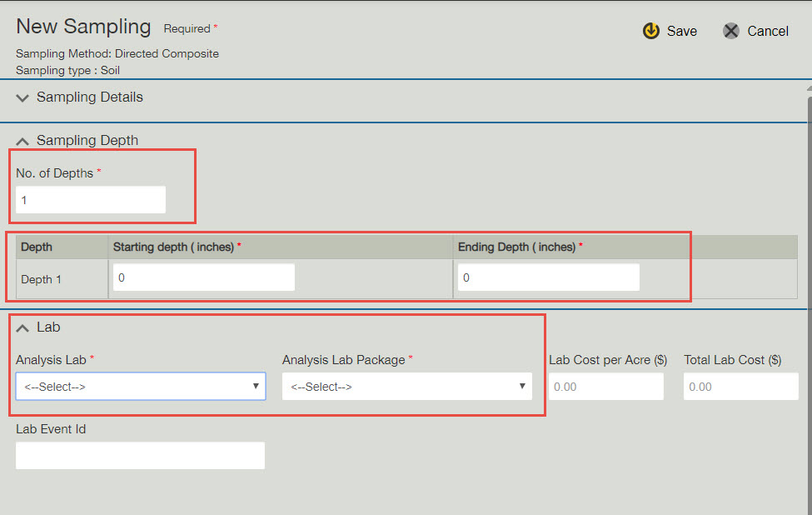Image resolution: width=812 pixels, height=515 pixels.
Task: Click the Save icon with yellow arrow
Action: tap(650, 31)
